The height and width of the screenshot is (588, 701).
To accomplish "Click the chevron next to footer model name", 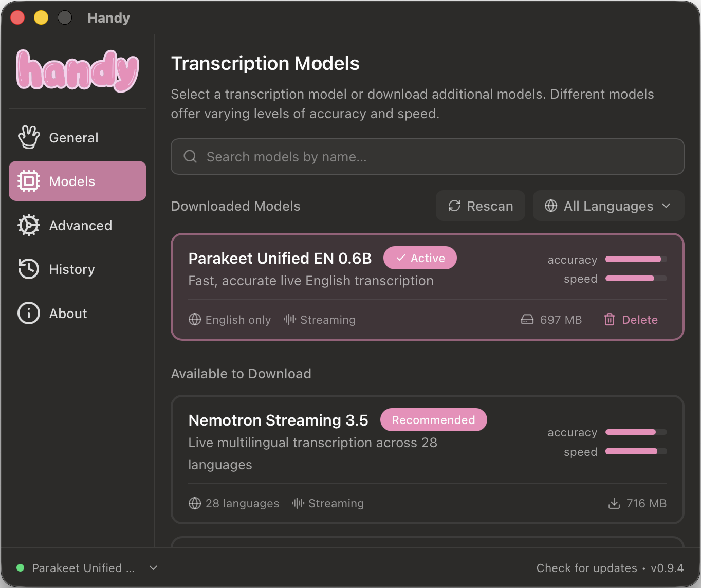I will (x=153, y=567).
